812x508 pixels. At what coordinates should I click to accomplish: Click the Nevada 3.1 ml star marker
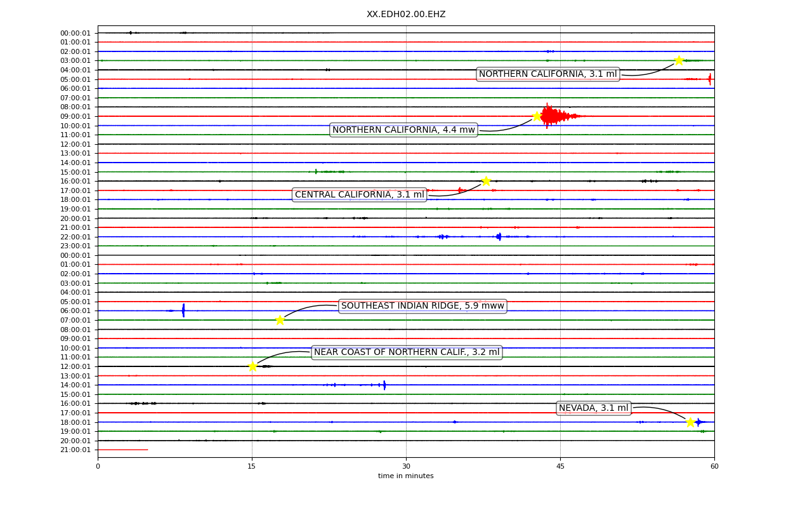[690, 422]
